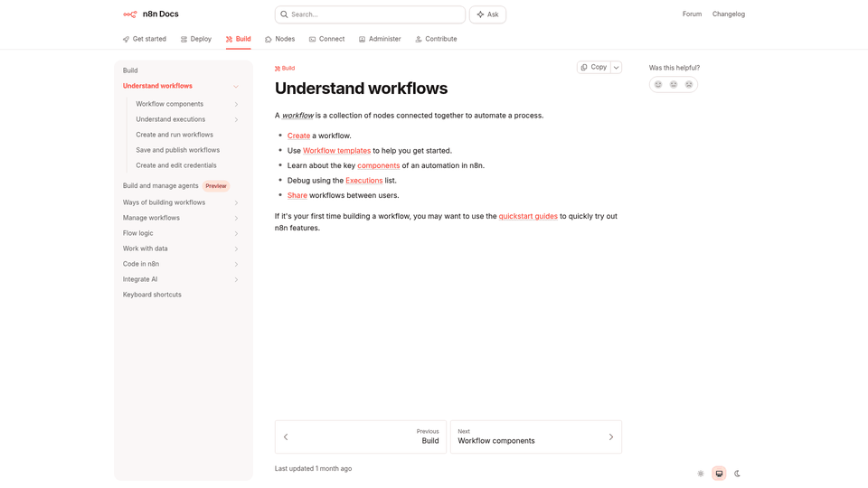Expand Manage workflows chevron

tap(236, 218)
